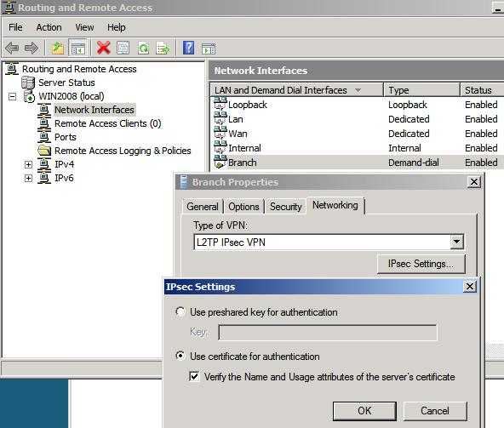
Task: Select Use preshared key for authentication
Action: click(180, 311)
